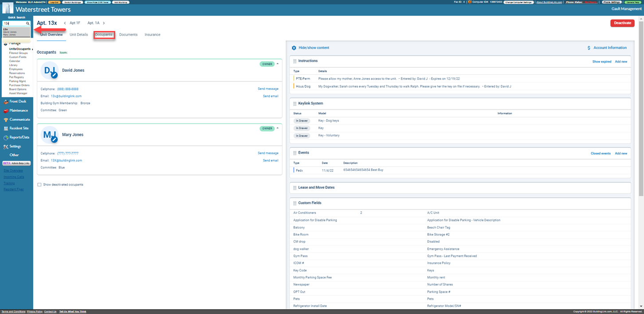Send email to Mary Jones
Image resolution: width=644 pixels, height=314 pixels.
pos(271,160)
